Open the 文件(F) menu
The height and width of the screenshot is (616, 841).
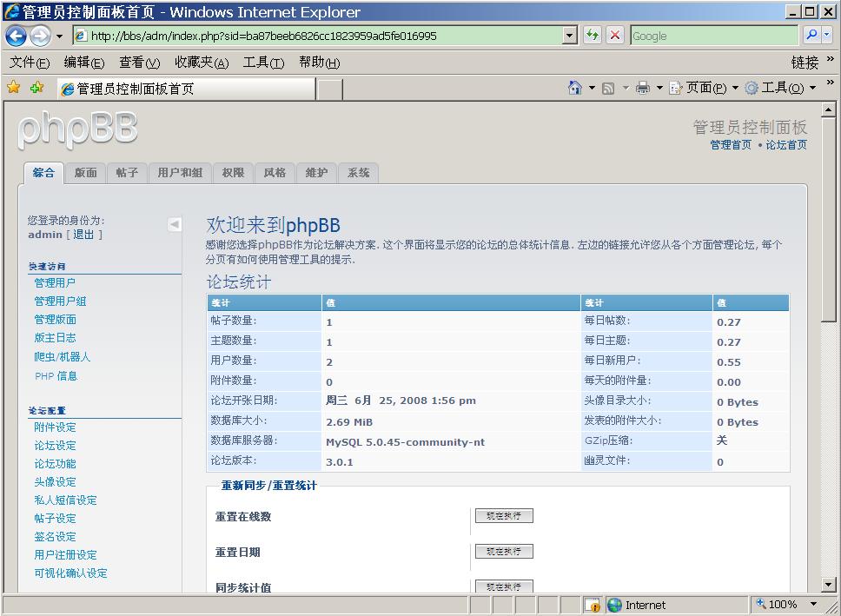click(30, 63)
